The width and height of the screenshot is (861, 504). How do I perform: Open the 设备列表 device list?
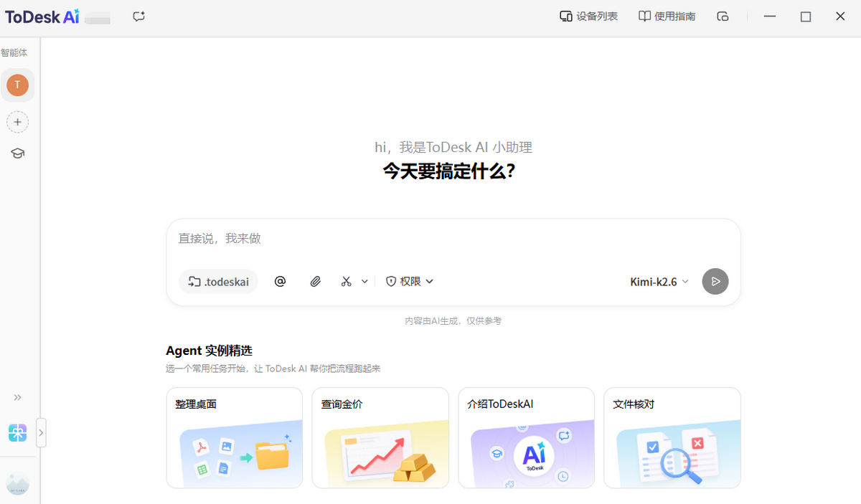[588, 16]
